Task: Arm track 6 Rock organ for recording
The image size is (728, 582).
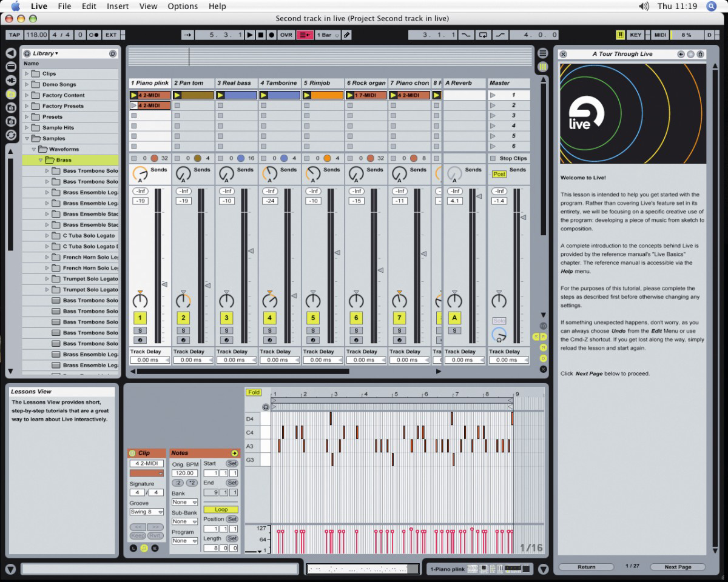Action: tap(356, 340)
